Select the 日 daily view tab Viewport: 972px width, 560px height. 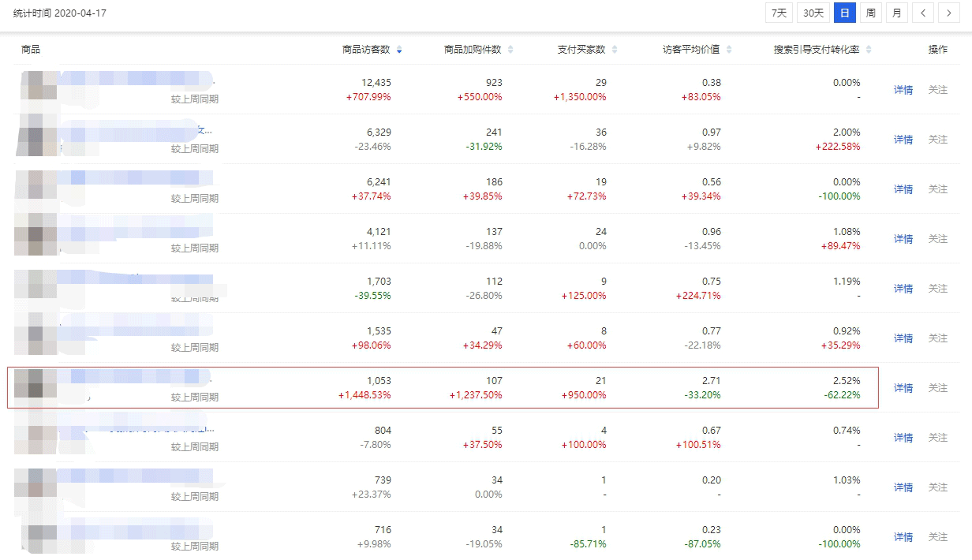coord(844,13)
